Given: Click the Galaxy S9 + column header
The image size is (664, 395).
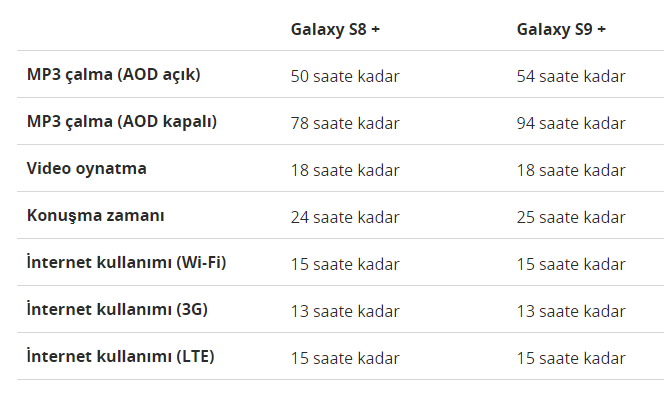Looking at the screenshot, I should [561, 30].
